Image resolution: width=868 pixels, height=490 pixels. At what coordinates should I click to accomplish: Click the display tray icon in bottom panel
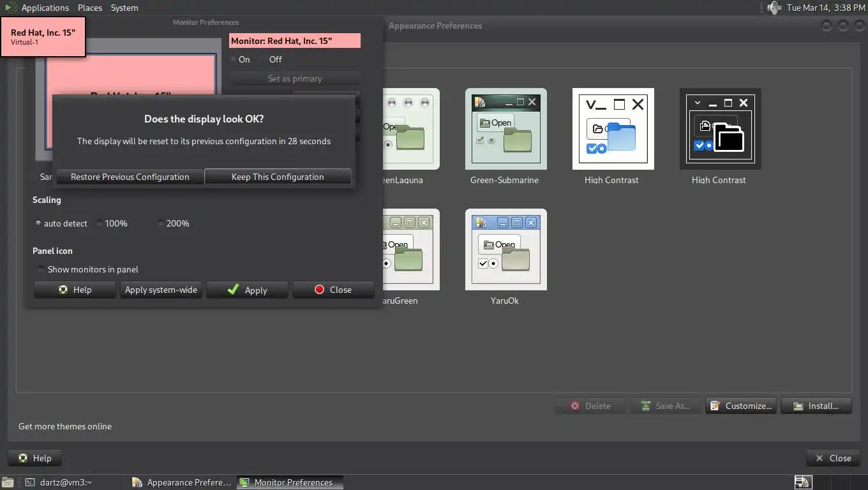click(x=802, y=482)
